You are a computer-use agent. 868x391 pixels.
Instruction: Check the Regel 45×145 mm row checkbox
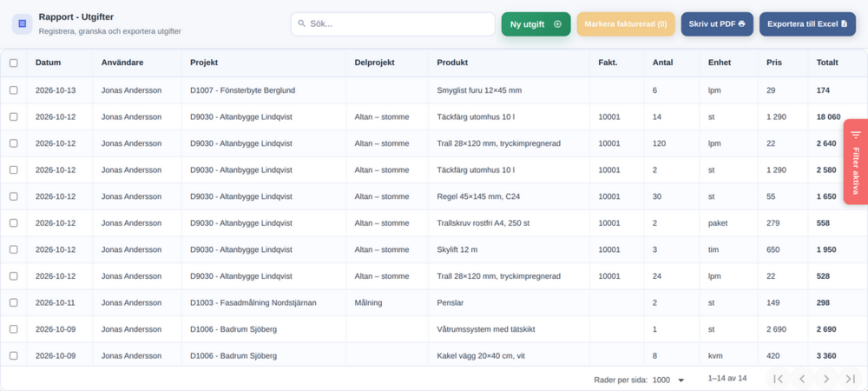(13, 196)
